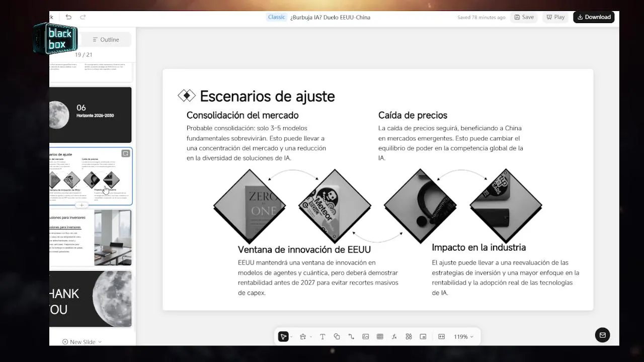Select the Escenarios de ajuste slide thumbnail
This screenshot has width=644, height=362.
tap(91, 176)
